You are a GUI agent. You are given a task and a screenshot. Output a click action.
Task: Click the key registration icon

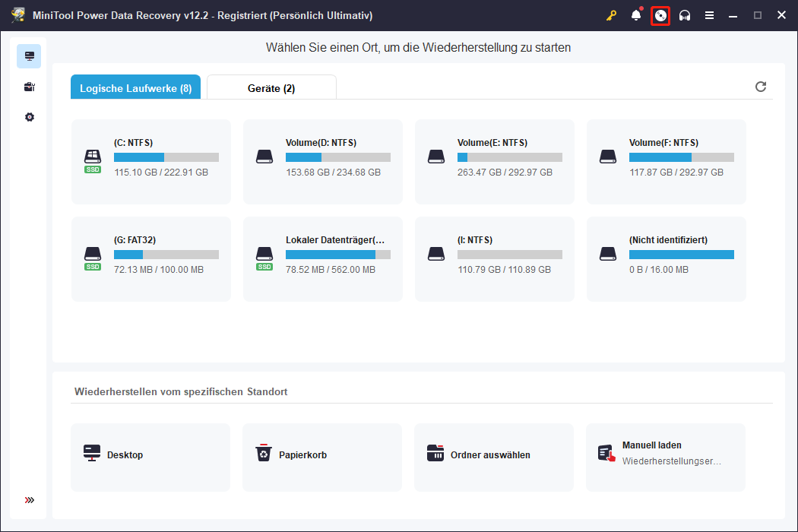click(611, 16)
